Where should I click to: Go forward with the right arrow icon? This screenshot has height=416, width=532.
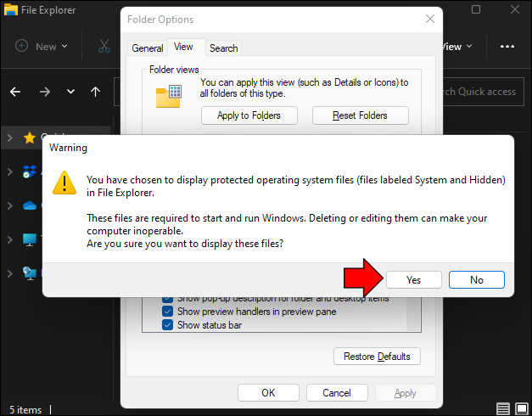click(x=44, y=92)
